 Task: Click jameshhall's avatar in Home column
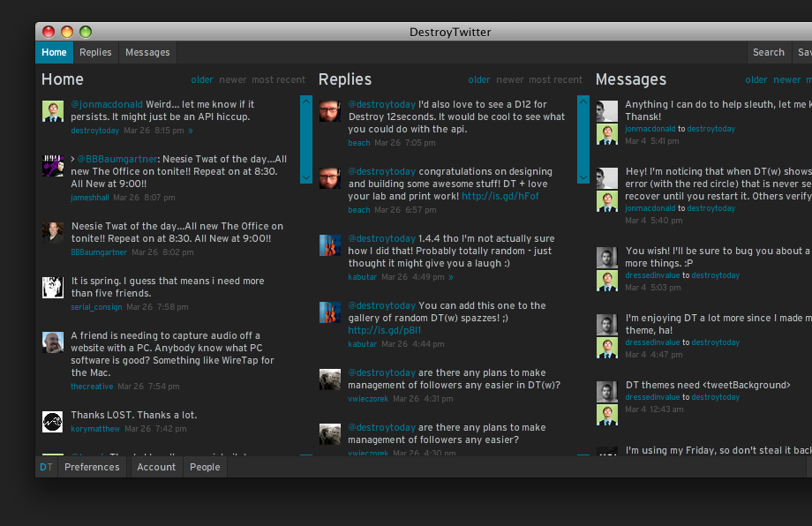53,166
